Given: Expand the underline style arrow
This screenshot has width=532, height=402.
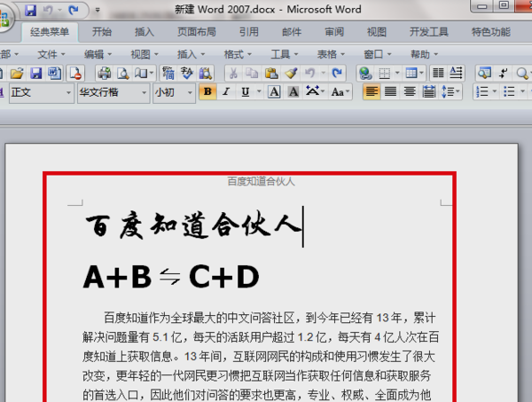Looking at the screenshot, I should (259, 91).
